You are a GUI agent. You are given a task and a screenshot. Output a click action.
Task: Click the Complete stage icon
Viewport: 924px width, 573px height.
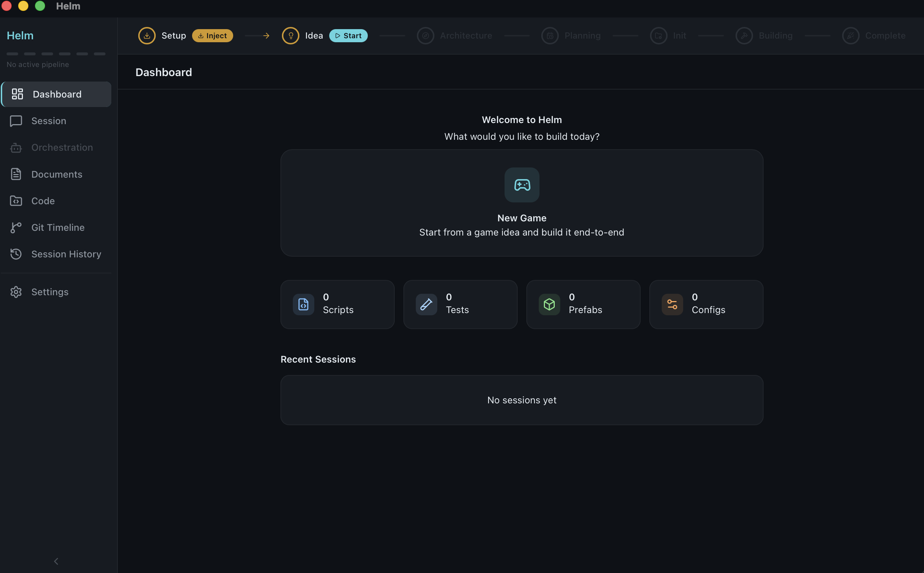(x=850, y=35)
